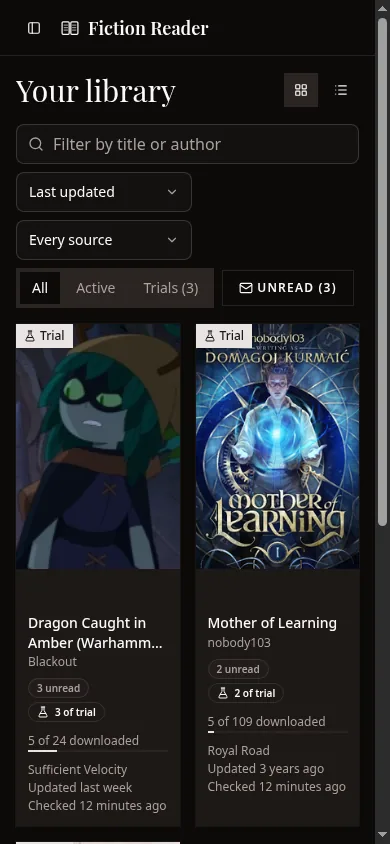Switch to grid view
Viewport: 390px width, 844px height.
point(301,90)
